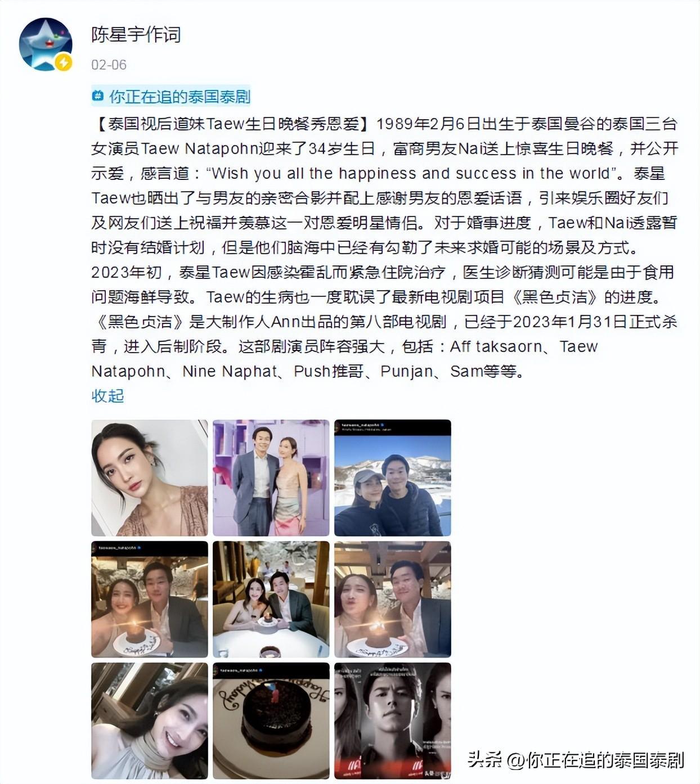Open the kissing pose cake photo
Viewport: 700px width, 784px height.
393,600
